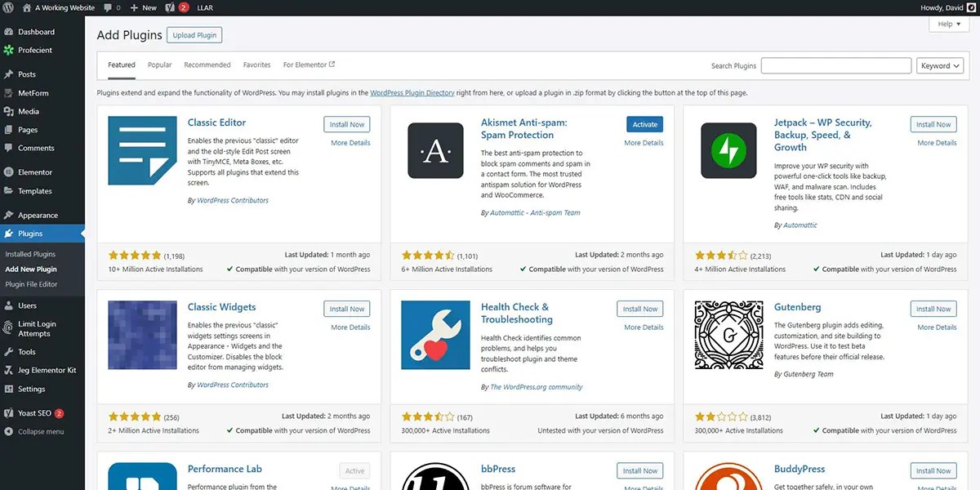
Task: Activate the Akismet Anti-spam plugin
Action: point(644,123)
